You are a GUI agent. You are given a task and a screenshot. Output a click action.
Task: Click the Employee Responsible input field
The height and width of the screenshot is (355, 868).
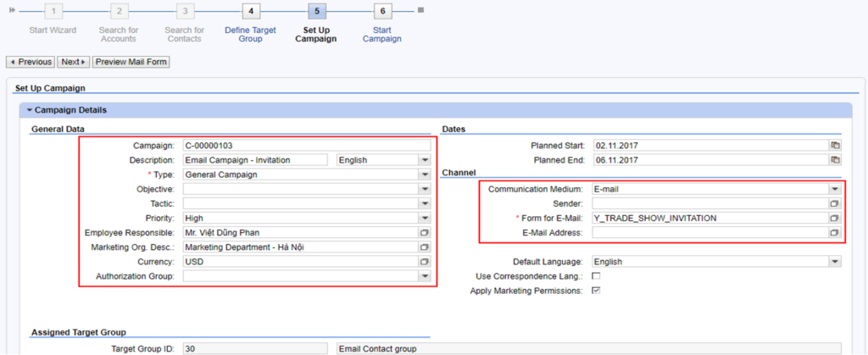tap(301, 232)
